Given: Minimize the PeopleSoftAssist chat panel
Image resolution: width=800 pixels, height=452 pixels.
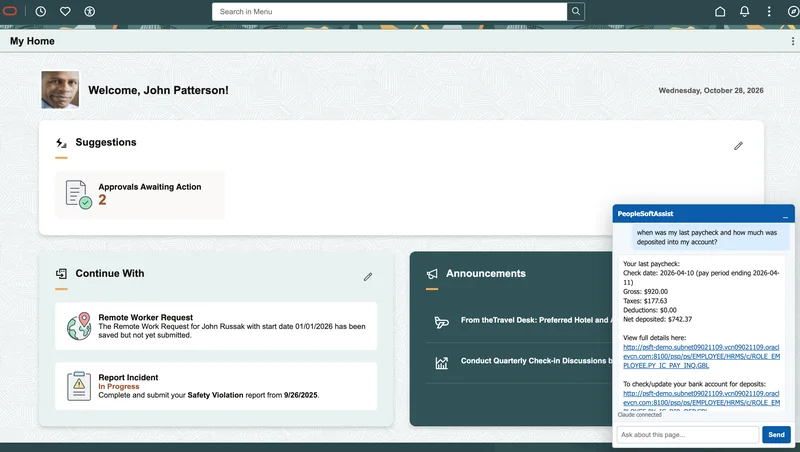Looking at the screenshot, I should (x=785, y=216).
